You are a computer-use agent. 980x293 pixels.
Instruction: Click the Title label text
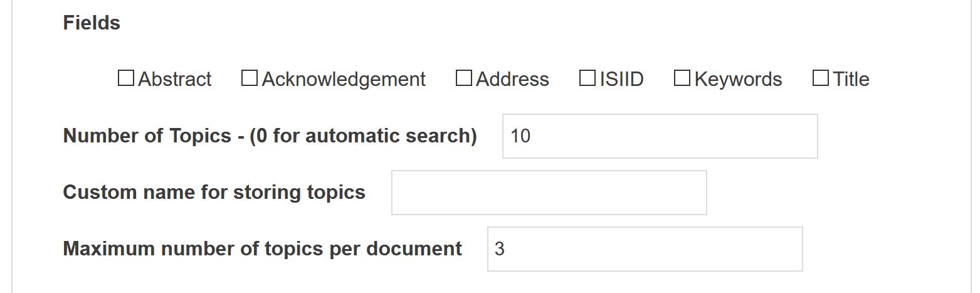[x=851, y=80]
